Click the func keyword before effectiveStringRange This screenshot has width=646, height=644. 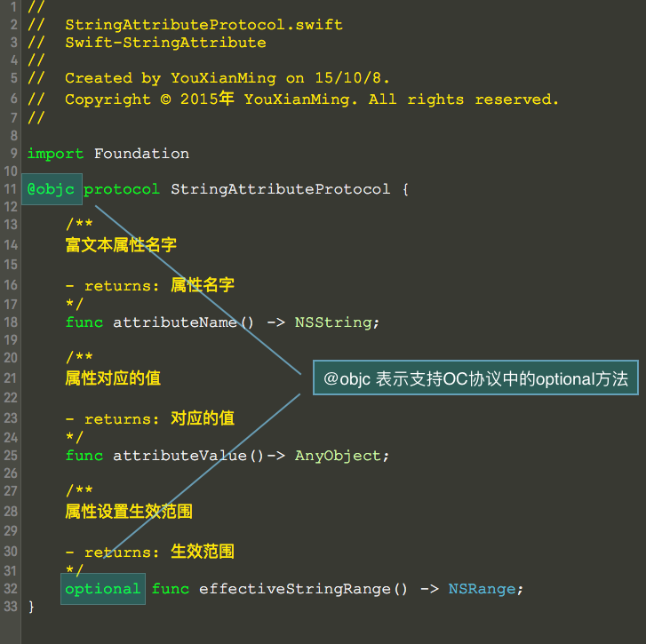(171, 589)
